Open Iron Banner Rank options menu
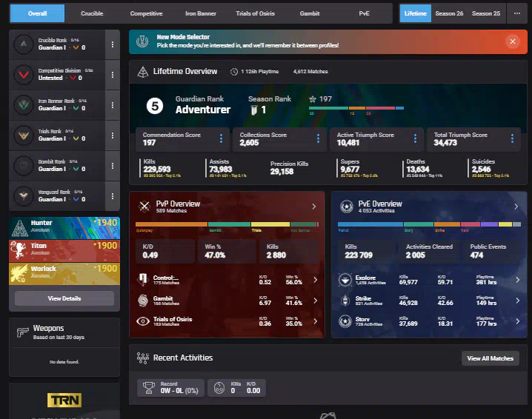Screen dimensions: 532x419 point(113,105)
